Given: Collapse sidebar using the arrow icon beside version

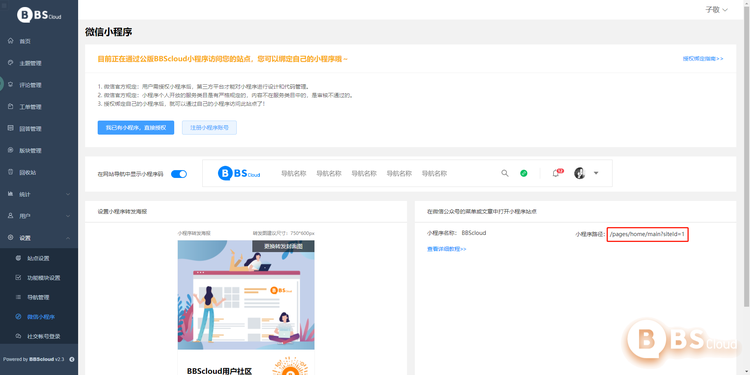Looking at the screenshot, I should [72, 359].
